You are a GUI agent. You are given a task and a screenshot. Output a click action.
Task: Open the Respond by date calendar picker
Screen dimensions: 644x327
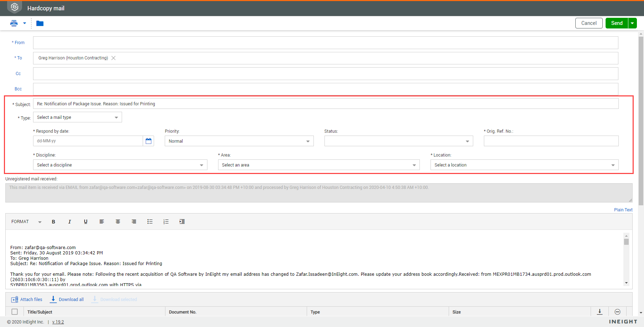tap(148, 141)
